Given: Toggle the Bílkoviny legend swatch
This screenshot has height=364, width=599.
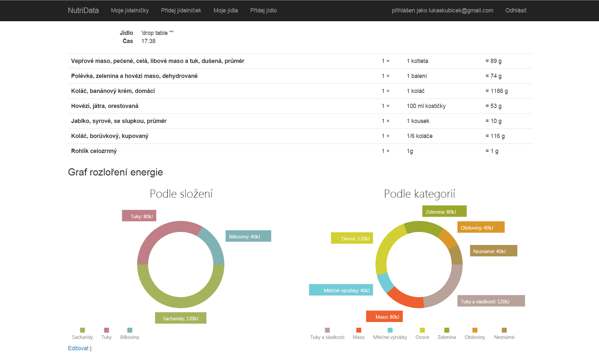Looking at the screenshot, I should click(130, 330).
